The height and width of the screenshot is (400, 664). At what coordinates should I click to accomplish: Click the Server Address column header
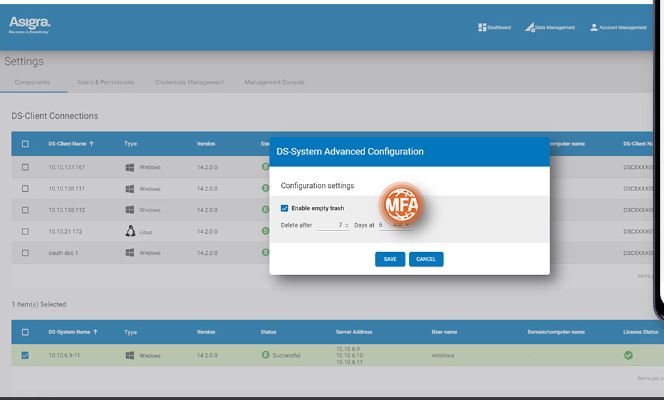pos(354,332)
